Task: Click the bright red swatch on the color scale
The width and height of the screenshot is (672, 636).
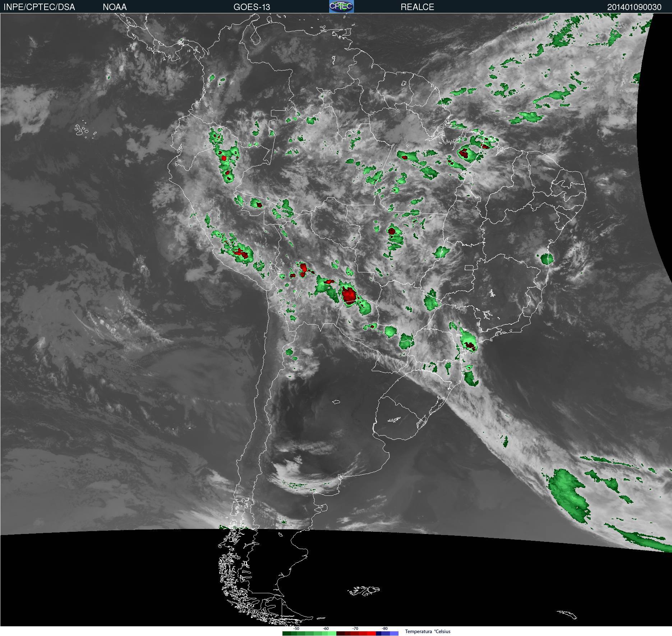Action: 372,633
